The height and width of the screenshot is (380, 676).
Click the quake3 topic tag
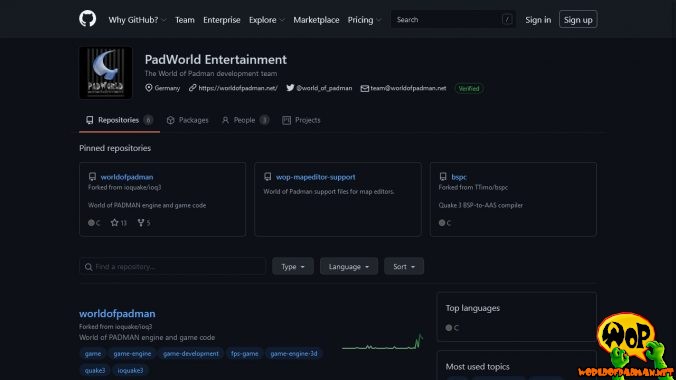click(95, 371)
